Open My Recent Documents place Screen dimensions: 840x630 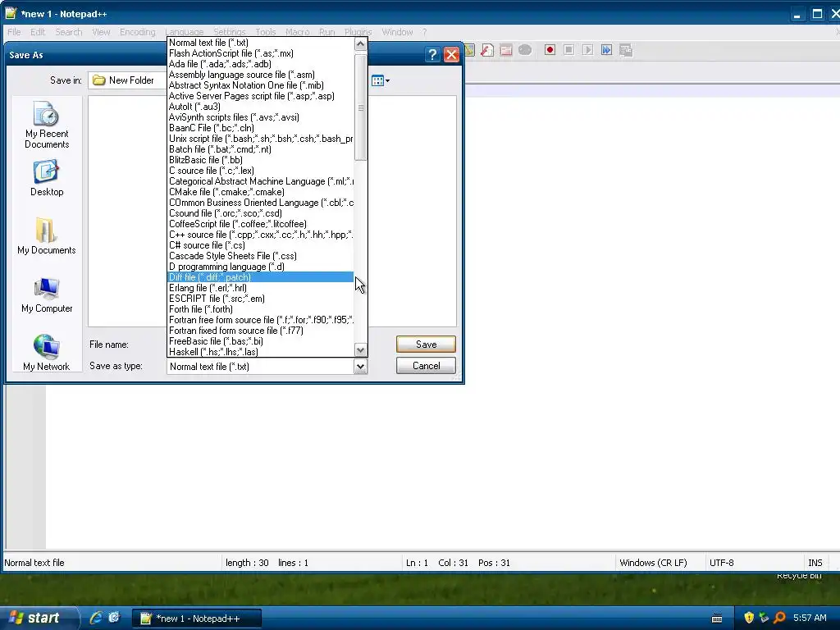[x=47, y=125]
